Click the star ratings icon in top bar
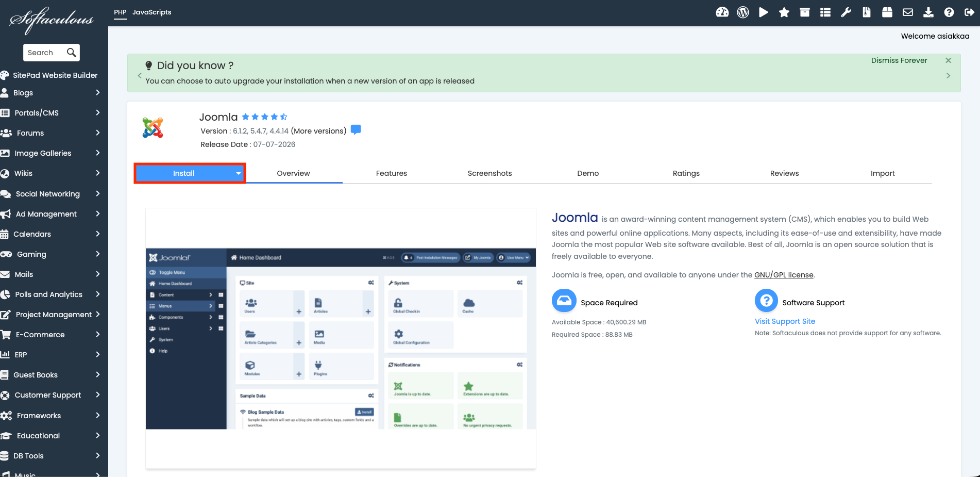Viewport: 980px width, 477px height. 784,12
